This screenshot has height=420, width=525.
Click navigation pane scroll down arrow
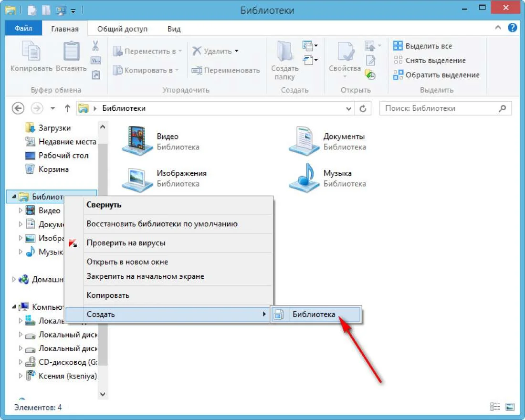(103, 394)
